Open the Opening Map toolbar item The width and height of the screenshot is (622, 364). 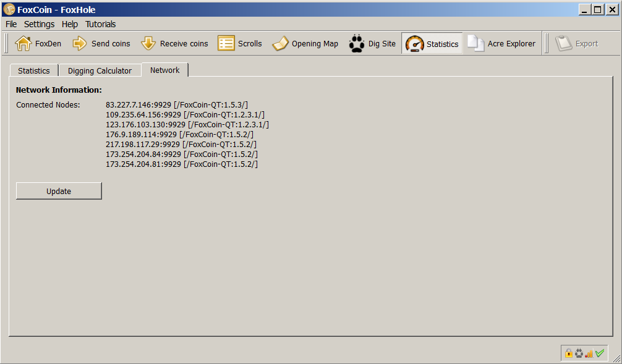point(305,44)
